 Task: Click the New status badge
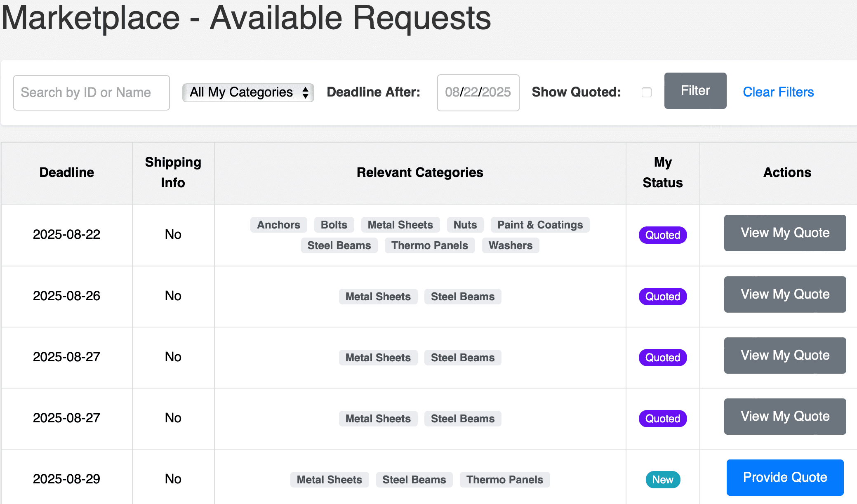(662, 480)
